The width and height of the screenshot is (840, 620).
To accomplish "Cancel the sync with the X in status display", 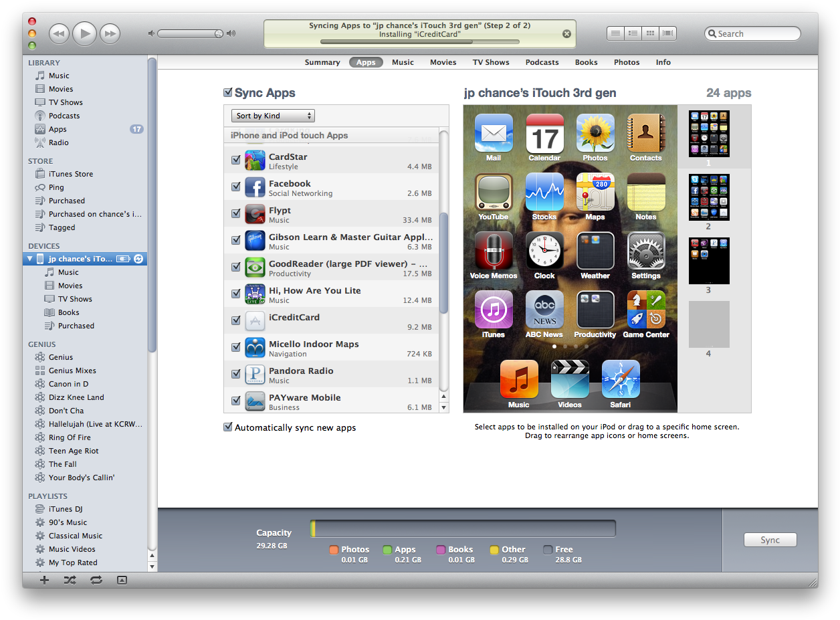I will pos(566,34).
